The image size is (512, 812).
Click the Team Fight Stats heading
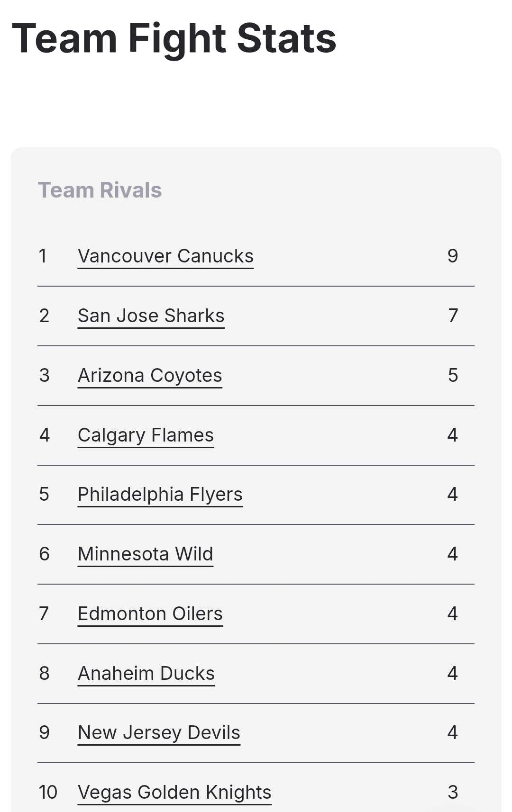click(x=174, y=38)
